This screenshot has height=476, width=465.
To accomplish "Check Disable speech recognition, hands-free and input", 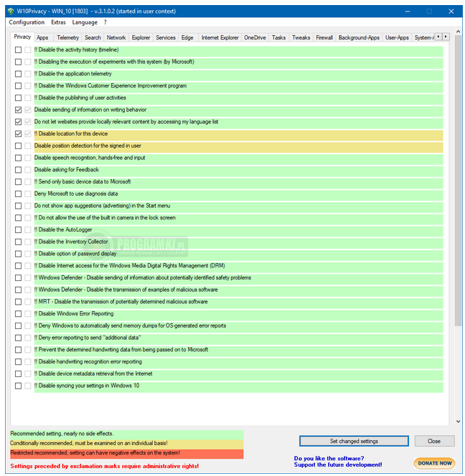I will coord(18,158).
